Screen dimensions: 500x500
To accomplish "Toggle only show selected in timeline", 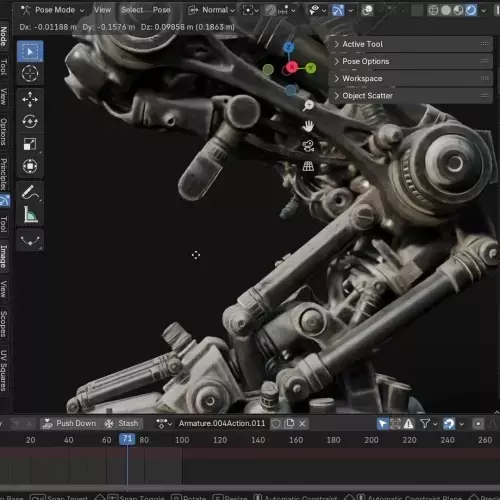I will coord(382,424).
